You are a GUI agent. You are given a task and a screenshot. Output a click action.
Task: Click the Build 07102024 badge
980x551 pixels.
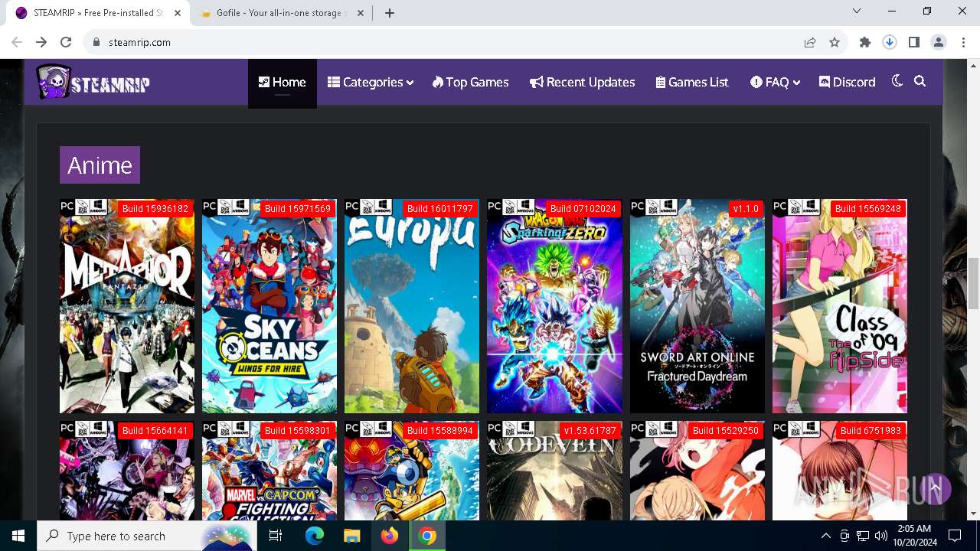583,209
